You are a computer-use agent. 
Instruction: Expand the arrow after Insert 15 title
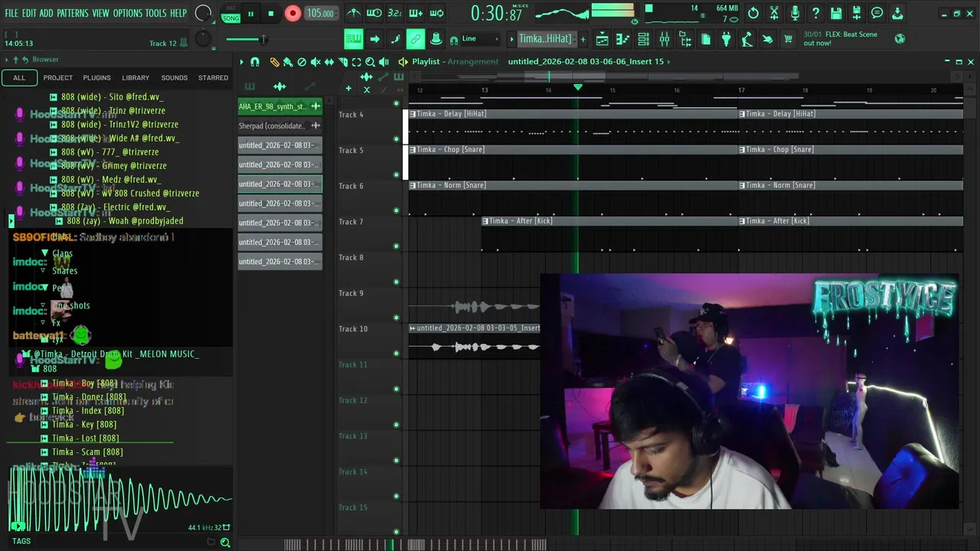668,61
